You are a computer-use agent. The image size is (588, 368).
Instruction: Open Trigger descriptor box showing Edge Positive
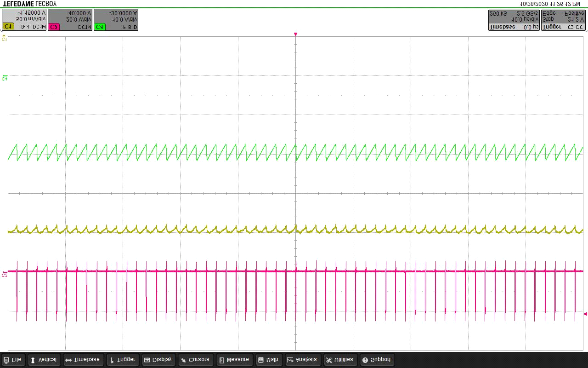coord(563,20)
